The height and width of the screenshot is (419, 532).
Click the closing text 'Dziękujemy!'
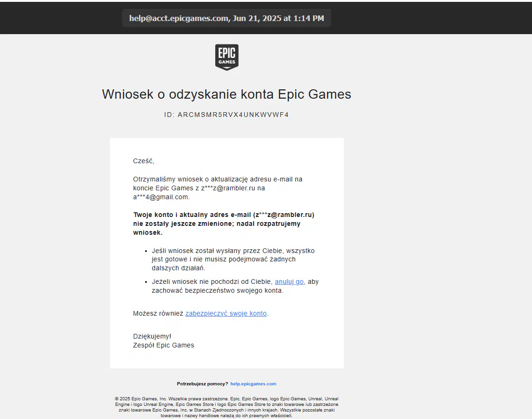tap(152, 336)
